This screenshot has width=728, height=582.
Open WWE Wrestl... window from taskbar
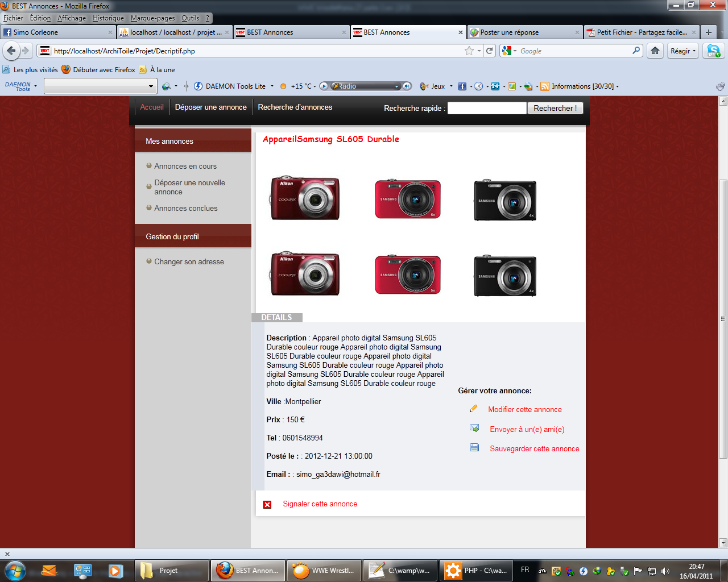point(324,570)
